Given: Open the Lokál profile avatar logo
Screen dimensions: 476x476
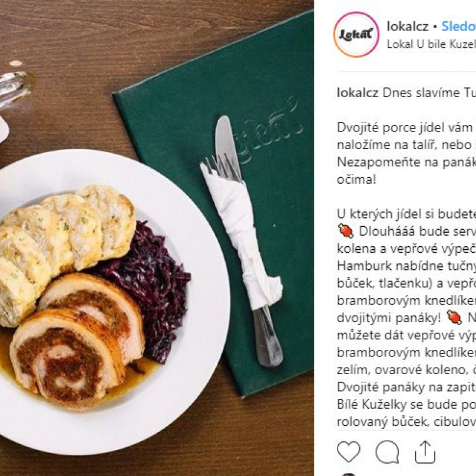Looking at the screenshot, I should [356, 34].
